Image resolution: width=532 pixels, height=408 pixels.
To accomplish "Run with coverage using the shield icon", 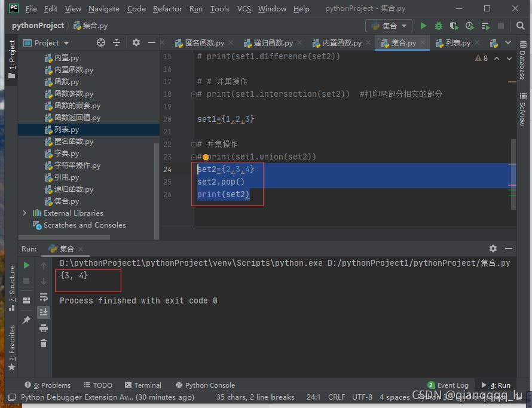I will (454, 26).
